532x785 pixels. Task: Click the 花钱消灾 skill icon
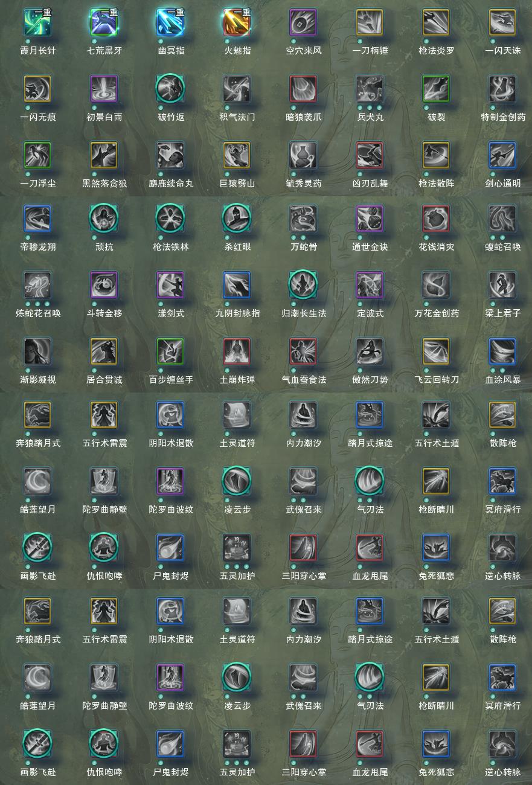point(436,219)
